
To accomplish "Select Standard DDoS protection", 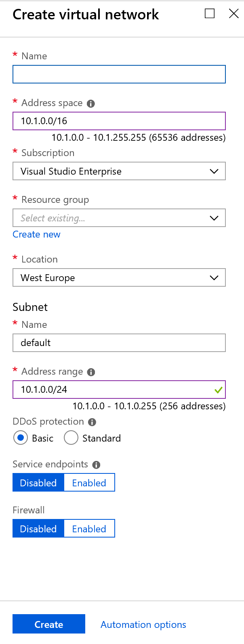I will click(71, 438).
